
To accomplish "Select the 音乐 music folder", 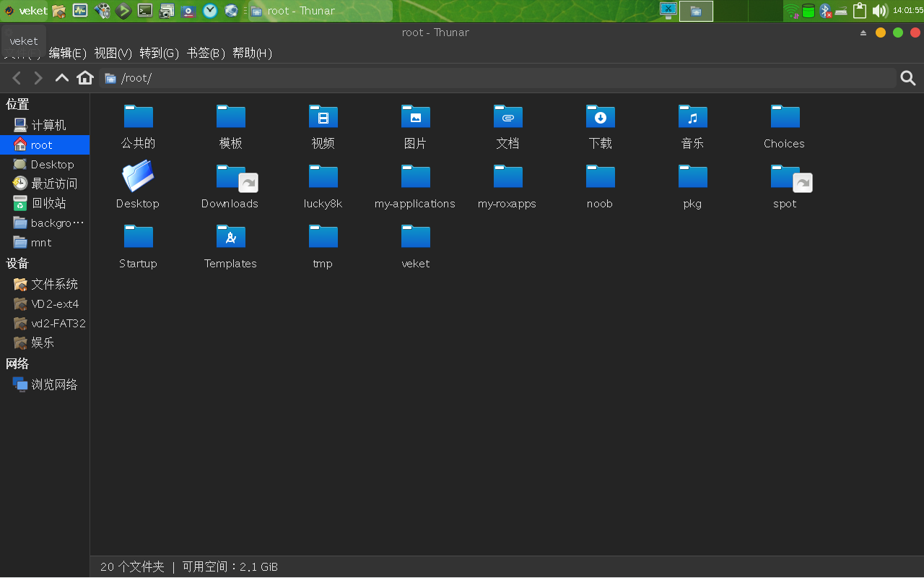I will coord(692,126).
